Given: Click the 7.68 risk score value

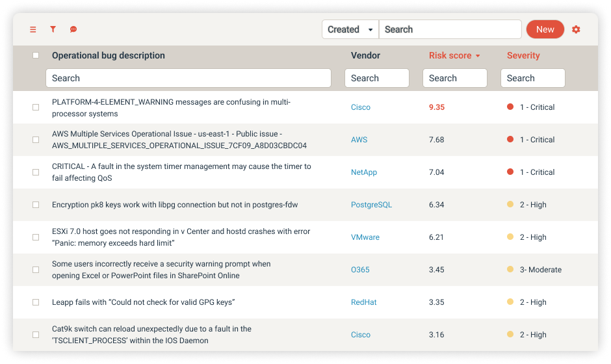Looking at the screenshot, I should point(436,140).
